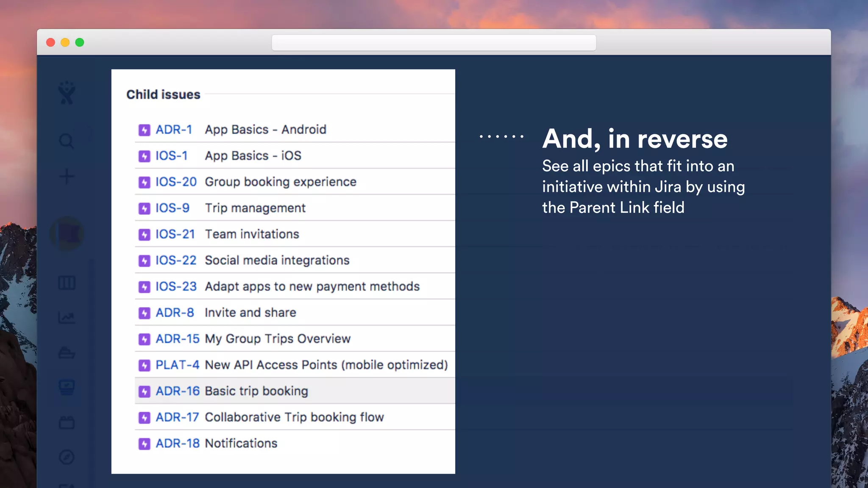868x488 pixels.
Task: Open the IOS-9 issue link
Action: (x=172, y=208)
